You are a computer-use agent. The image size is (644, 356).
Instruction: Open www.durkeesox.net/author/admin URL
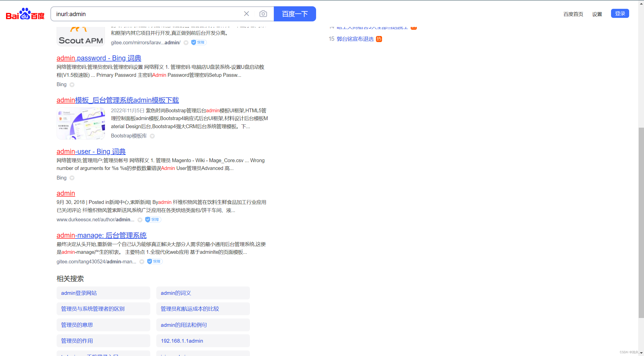click(95, 220)
